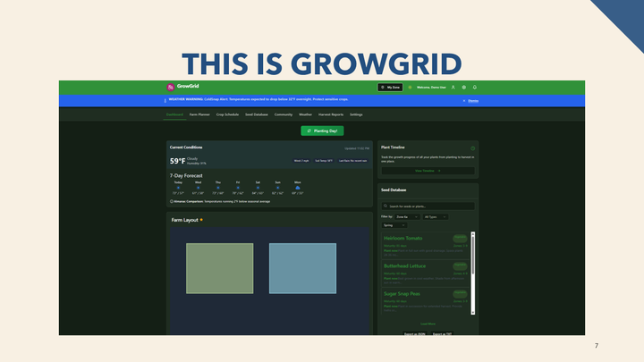This screenshot has width=644, height=362.
Task: Open the Community tab
Action: click(x=284, y=114)
